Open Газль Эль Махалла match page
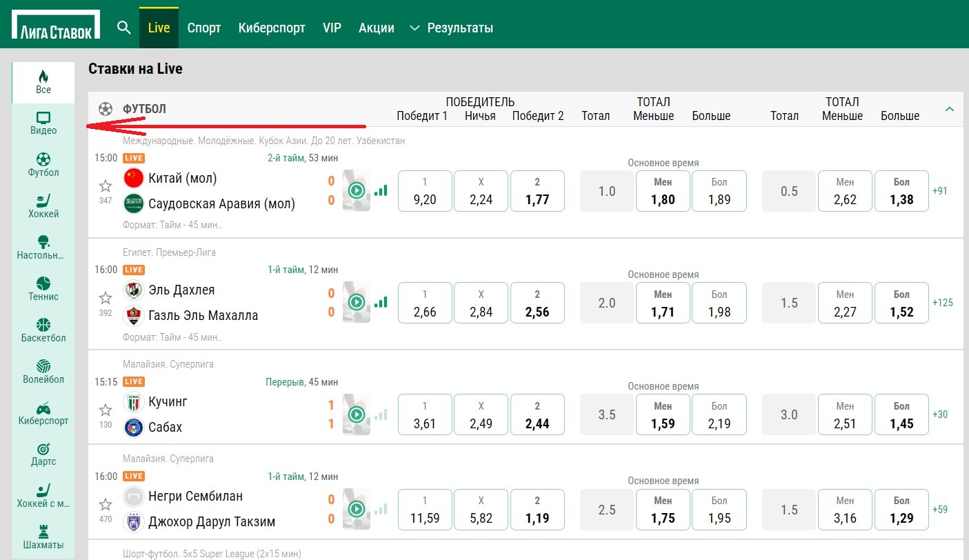The width and height of the screenshot is (969, 560). coord(203,315)
